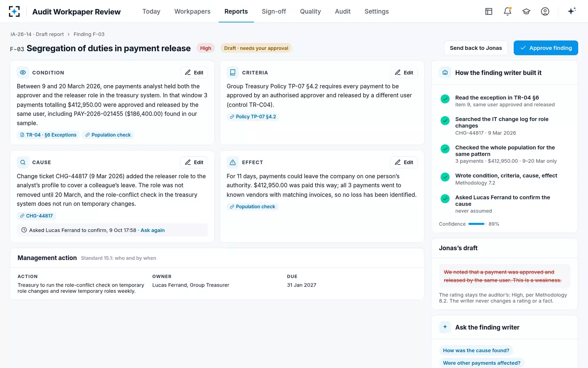Open the Settings tab
This screenshot has width=588, height=368.
(376, 11)
